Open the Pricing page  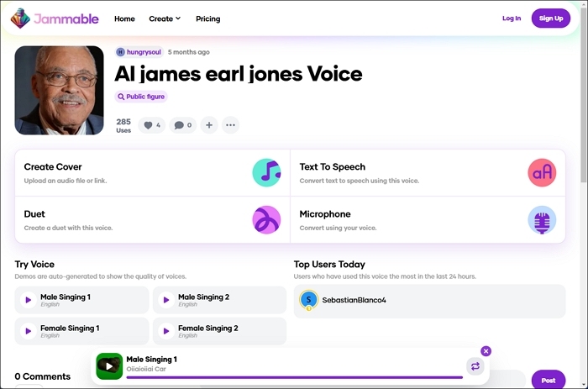point(207,18)
